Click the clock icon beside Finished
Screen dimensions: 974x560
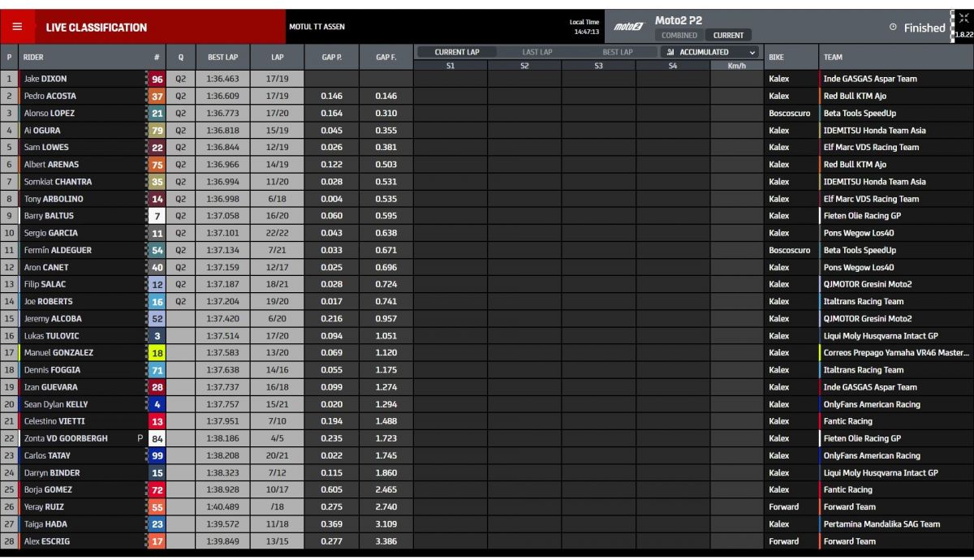pyautogui.click(x=893, y=28)
